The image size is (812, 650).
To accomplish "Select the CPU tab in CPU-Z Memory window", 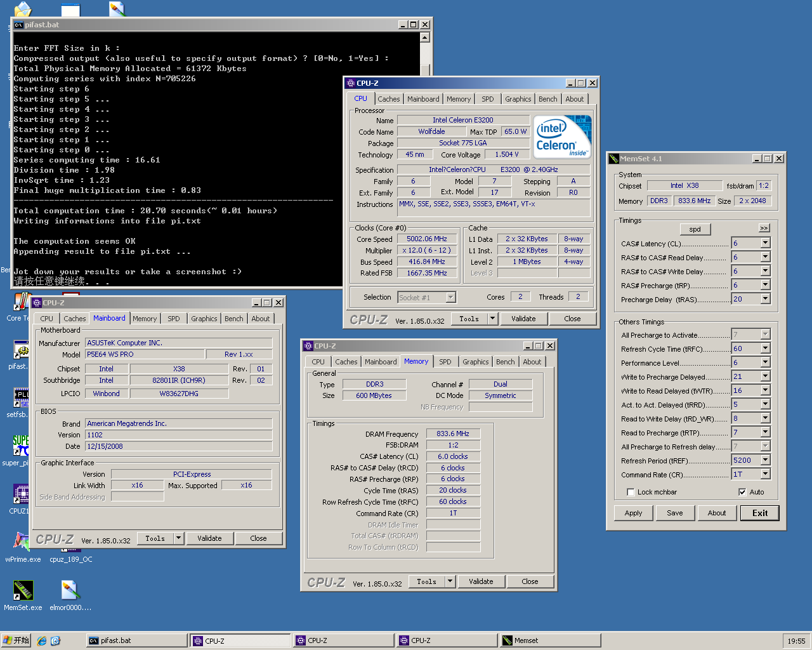I will [318, 362].
